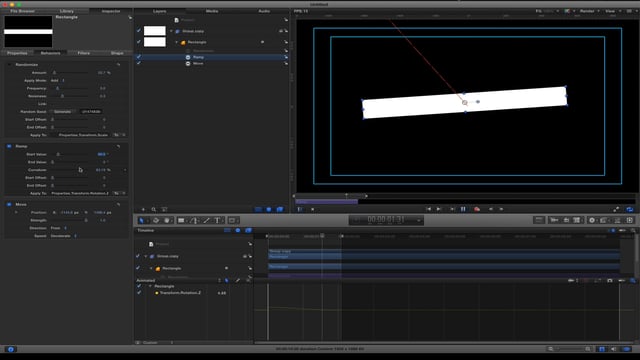Screen dimensions: 640x360
Task: Open Apply Mode dropdown set to Add
Action: (x=58, y=80)
